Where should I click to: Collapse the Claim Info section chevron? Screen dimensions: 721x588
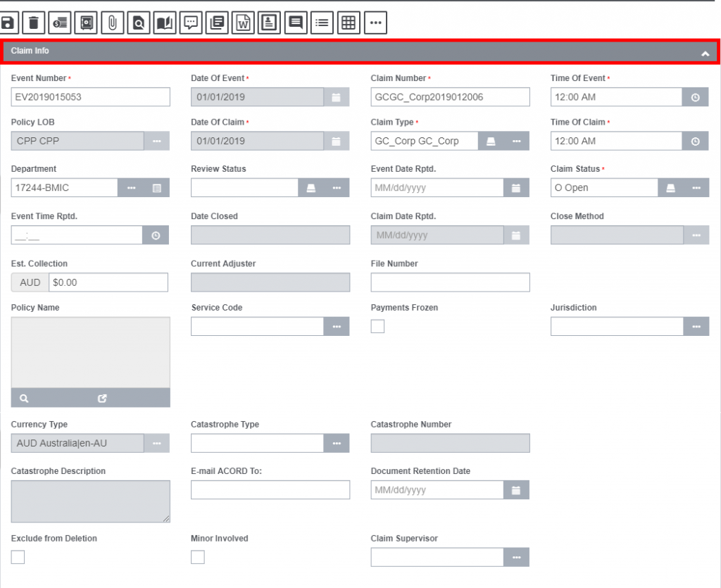[705, 53]
